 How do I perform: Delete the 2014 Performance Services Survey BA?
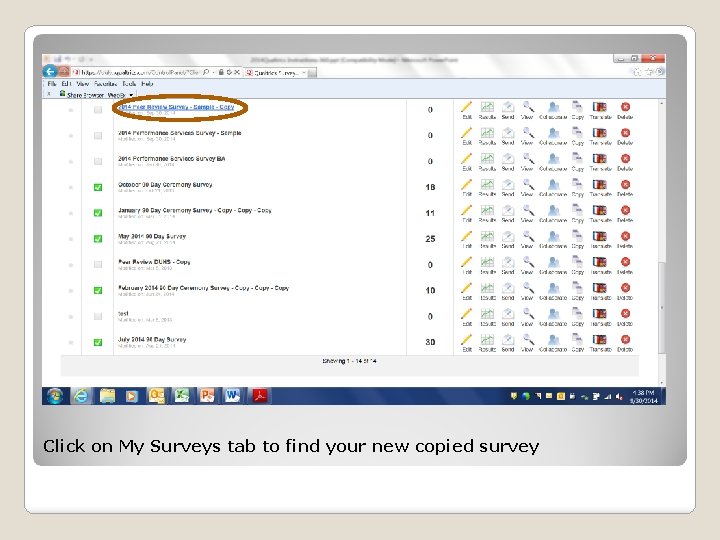[625, 162]
